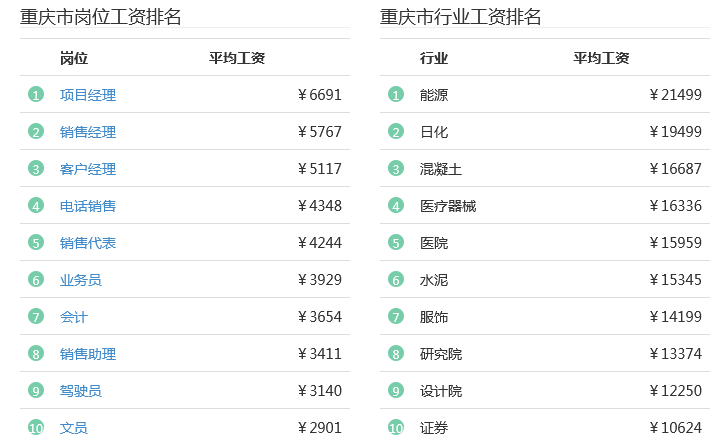
Task: Click rank 3 badge beside 客户经理
Action: [36, 169]
